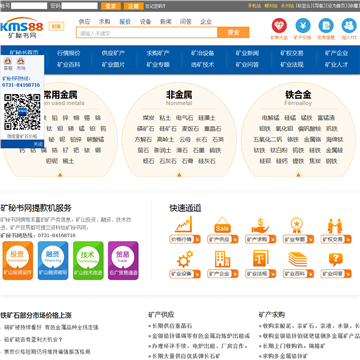The image size is (360, 360).
Task: Click the 发布信息 document icon
Action: pos(326,26)
